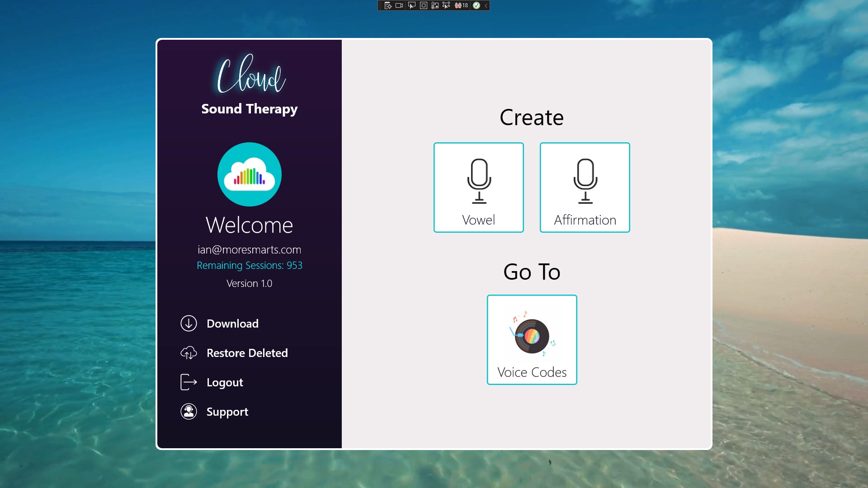Click the Logout door arrow icon
The image size is (868, 488).
(189, 382)
